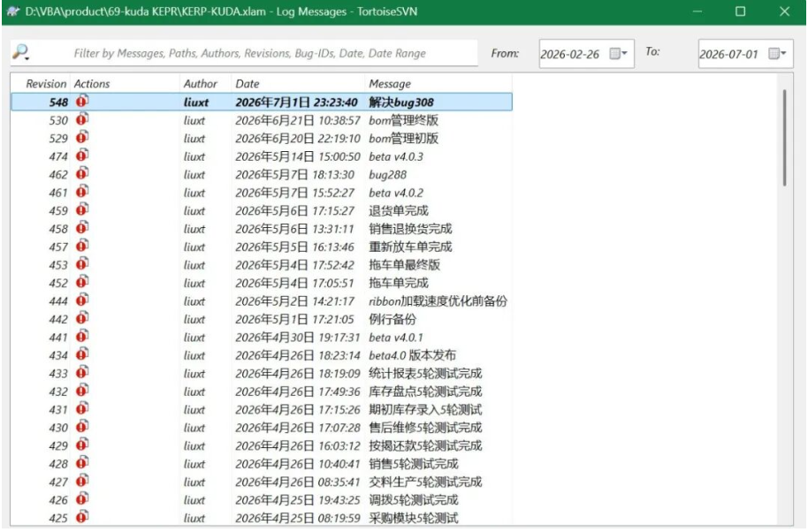
Task: Click the modified action icon for revision 452
Action: pos(82,282)
